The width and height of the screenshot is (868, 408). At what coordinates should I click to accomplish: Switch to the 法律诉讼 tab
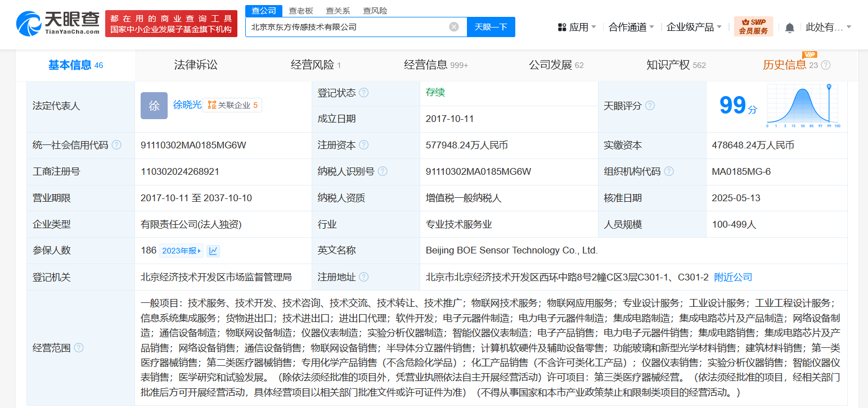(x=196, y=65)
